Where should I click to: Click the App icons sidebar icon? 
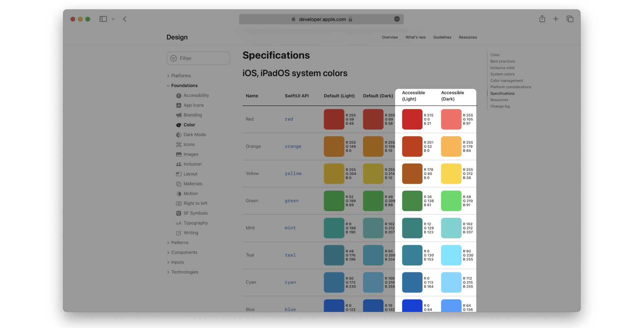[x=179, y=105]
